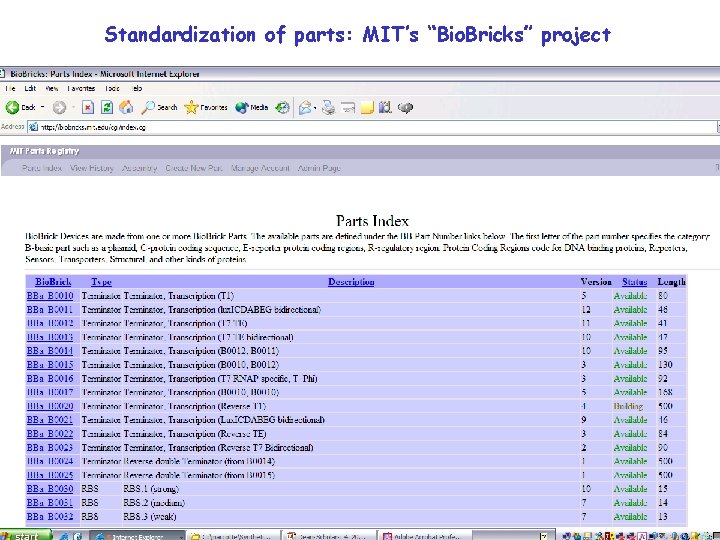
Task: Click the Mail envelope icon
Action: (x=305, y=107)
